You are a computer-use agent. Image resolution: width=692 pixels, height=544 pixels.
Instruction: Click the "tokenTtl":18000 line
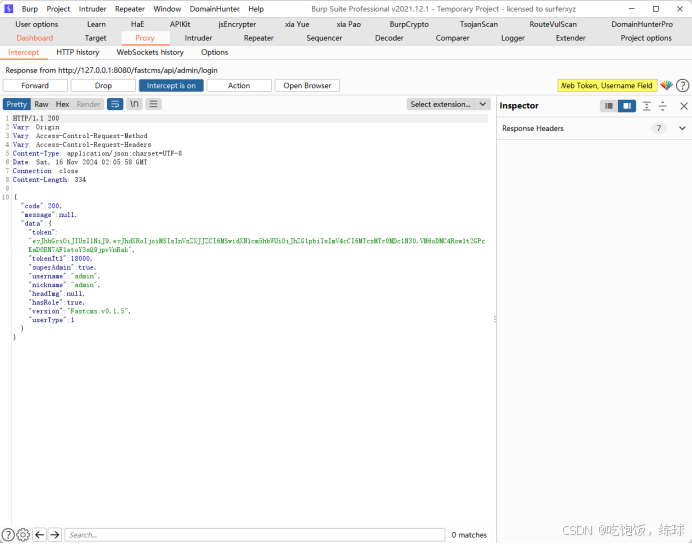click(x=60, y=259)
